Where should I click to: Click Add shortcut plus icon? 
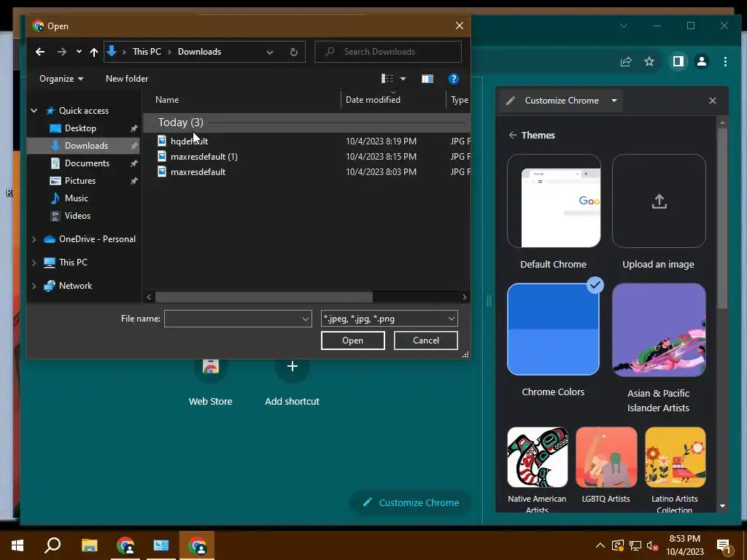coord(292,366)
